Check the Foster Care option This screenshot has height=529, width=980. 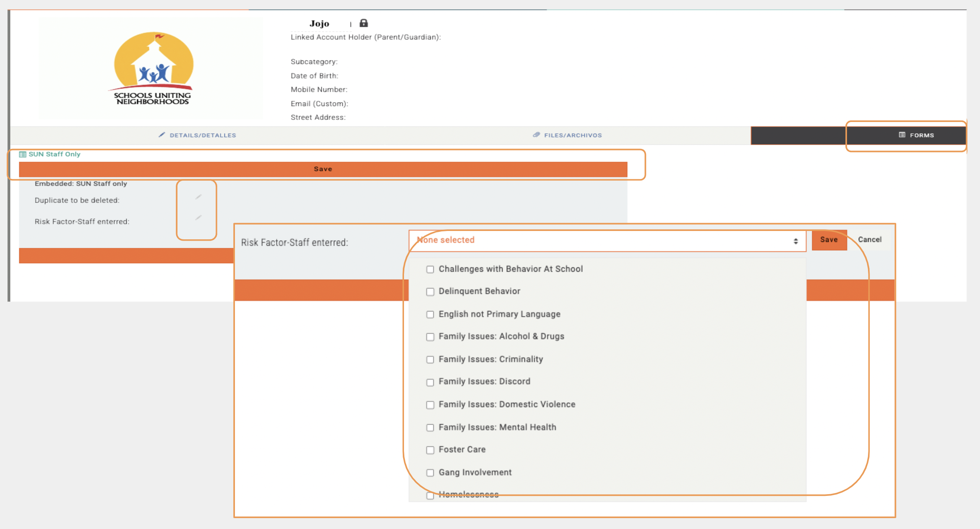tap(430, 450)
